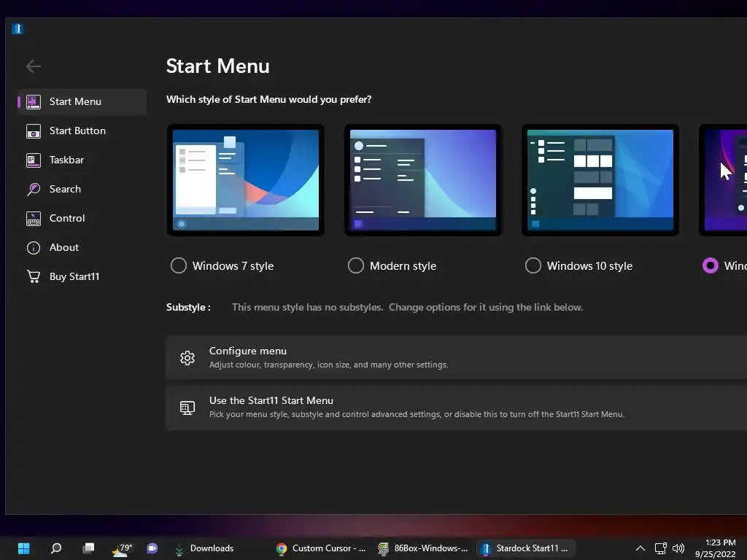Switch to Custom Cursor Chrome window
The image size is (747, 560).
coord(322,548)
